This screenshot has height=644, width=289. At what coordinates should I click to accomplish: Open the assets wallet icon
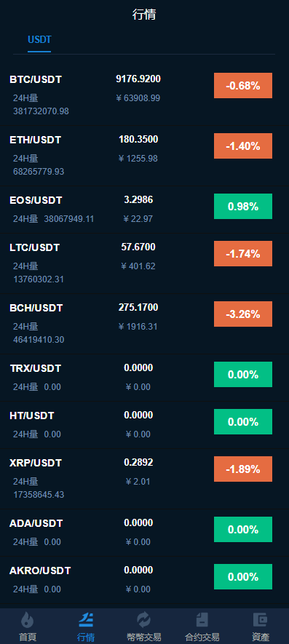coord(260,619)
